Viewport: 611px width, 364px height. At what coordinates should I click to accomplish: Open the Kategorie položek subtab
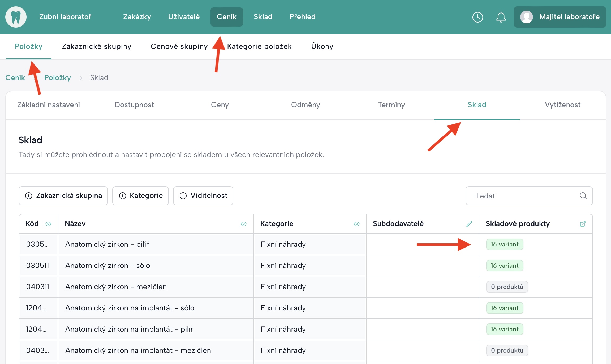point(259,46)
